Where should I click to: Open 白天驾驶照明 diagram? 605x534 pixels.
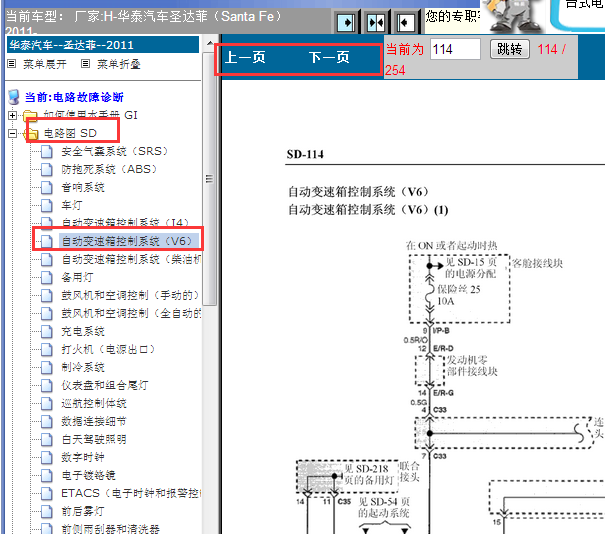tap(94, 439)
